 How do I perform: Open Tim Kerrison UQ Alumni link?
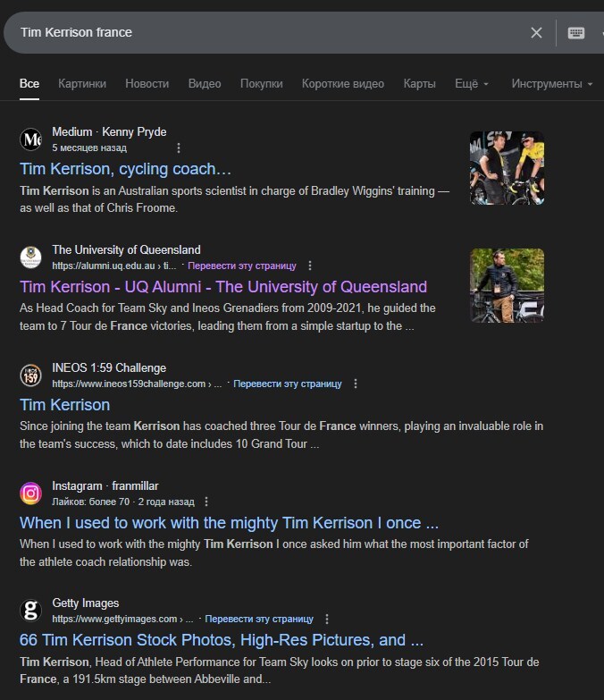point(223,287)
